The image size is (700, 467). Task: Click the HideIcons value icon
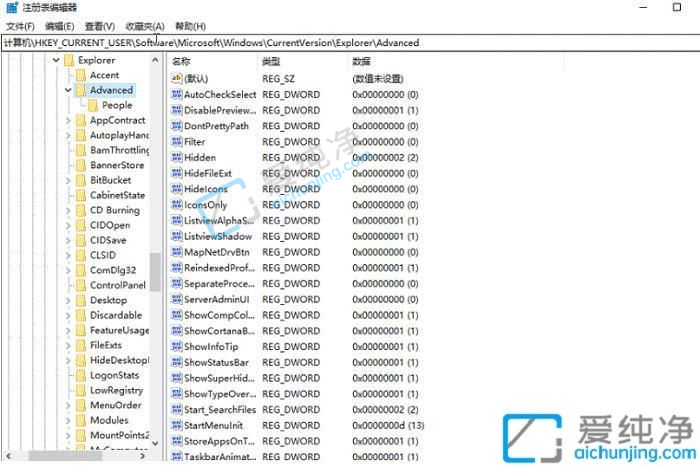(177, 189)
